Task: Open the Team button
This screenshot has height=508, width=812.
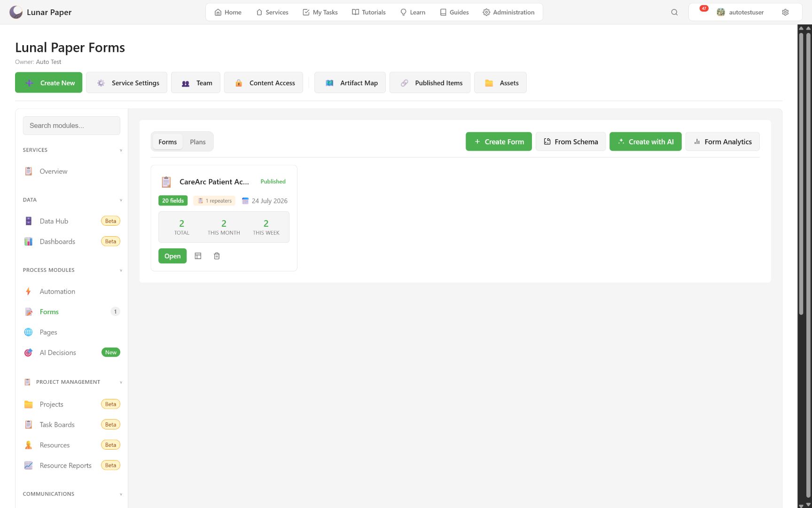Action: [196, 83]
